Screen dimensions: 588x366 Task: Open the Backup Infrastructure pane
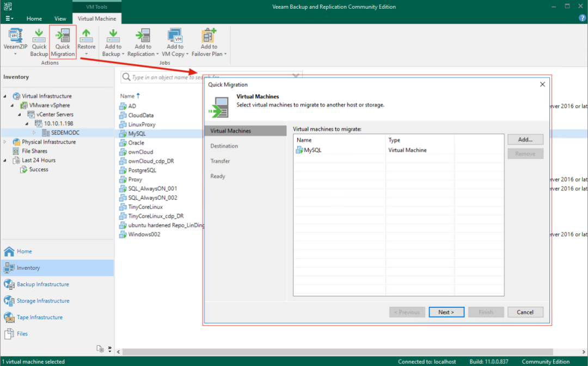(x=57, y=284)
